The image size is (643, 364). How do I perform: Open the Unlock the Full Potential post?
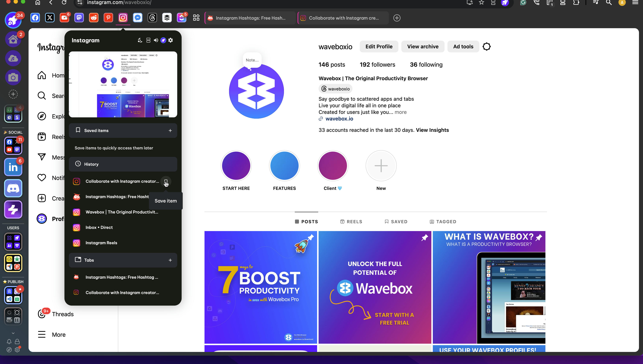pos(375,287)
